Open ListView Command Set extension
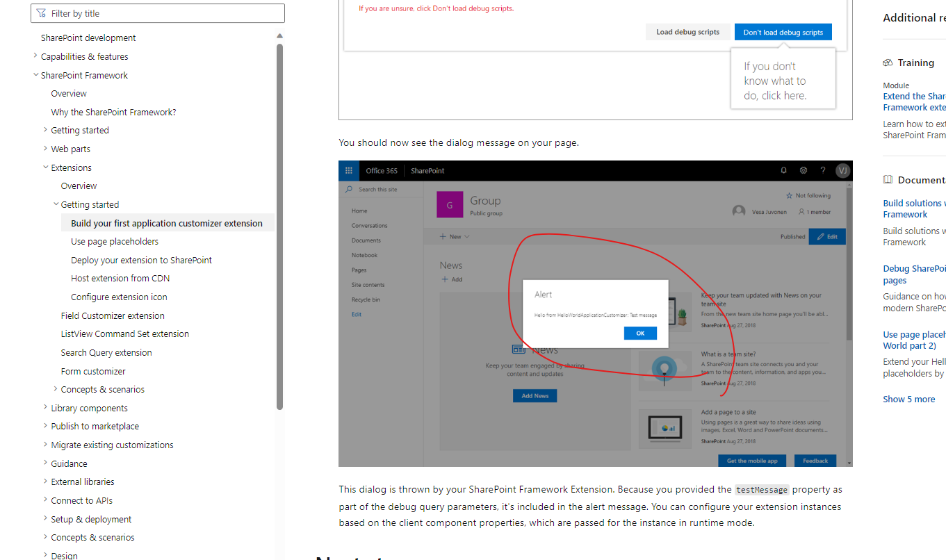Image resolution: width=946 pixels, height=560 pixels. (x=125, y=333)
